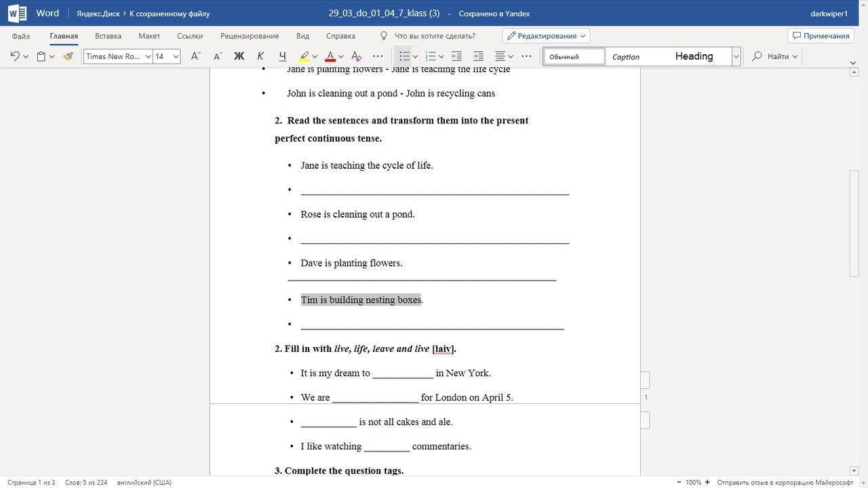Screen dimensions: 868x488
Task: Go to the Яндекс.Диск location link
Action: click(98, 14)
